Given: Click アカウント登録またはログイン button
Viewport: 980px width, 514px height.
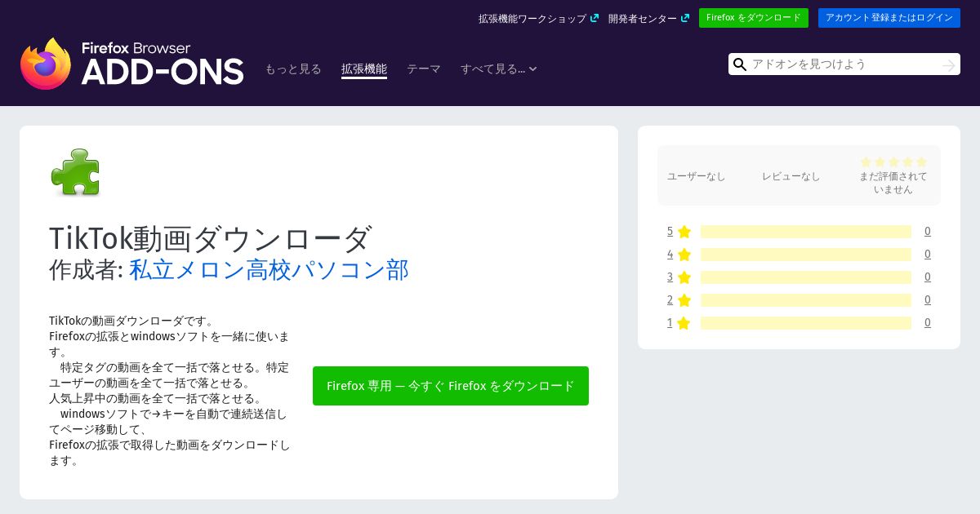Looking at the screenshot, I should (x=889, y=18).
